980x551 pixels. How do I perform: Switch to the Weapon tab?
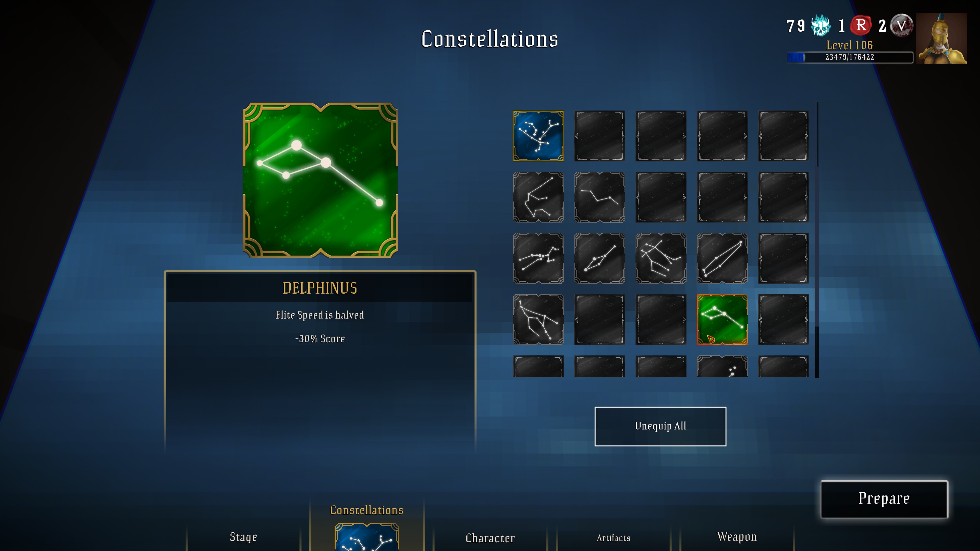tap(737, 536)
